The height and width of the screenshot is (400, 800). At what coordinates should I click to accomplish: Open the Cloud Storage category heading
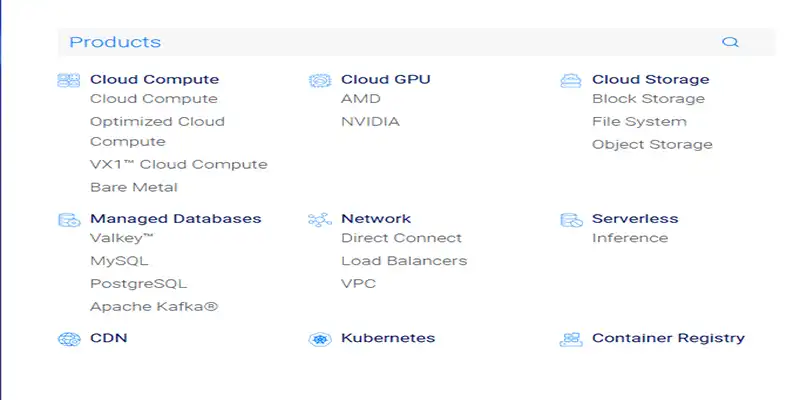click(651, 79)
